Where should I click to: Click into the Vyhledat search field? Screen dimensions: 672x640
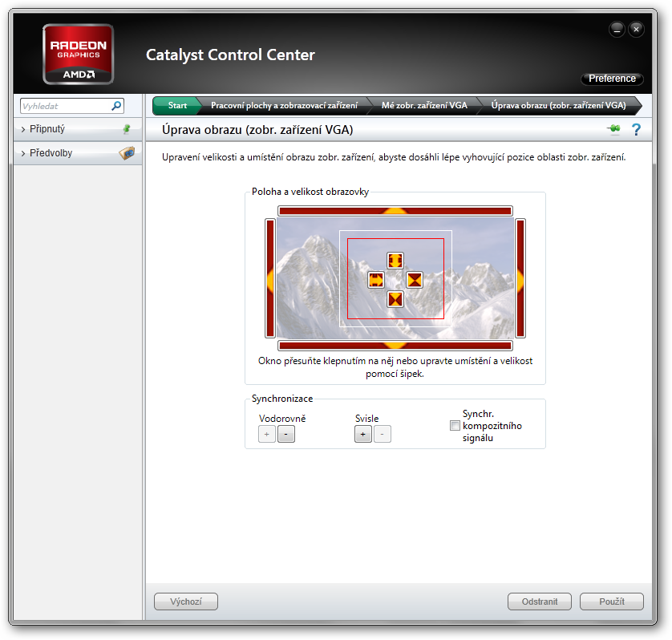[64, 106]
